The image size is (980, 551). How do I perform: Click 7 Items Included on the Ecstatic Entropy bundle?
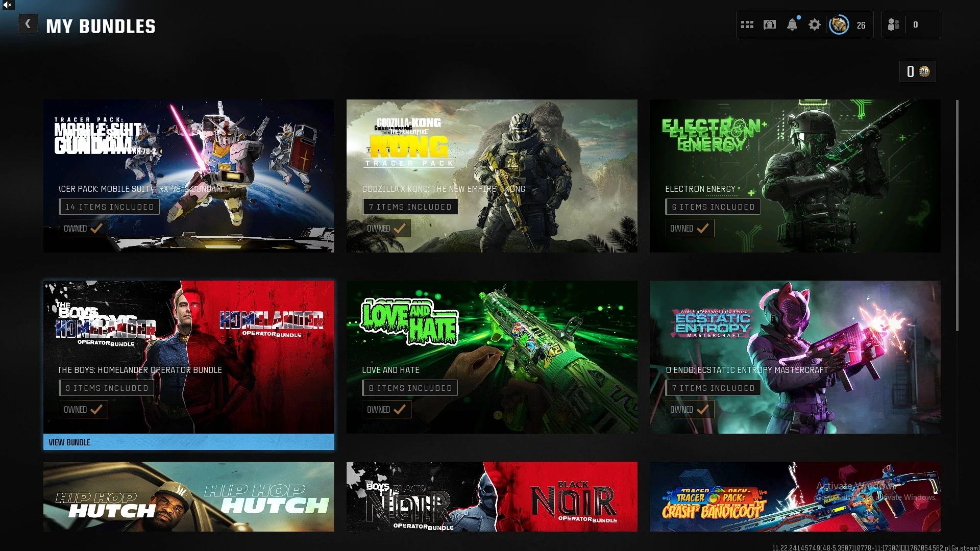pyautogui.click(x=713, y=388)
